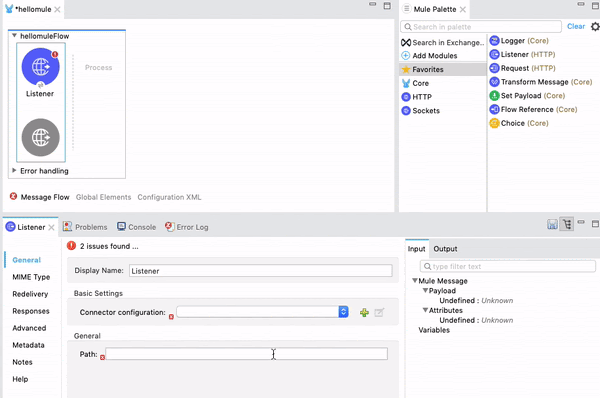Select Help in Listener sidebar
Viewport: 600px width, 398px height.
point(20,379)
